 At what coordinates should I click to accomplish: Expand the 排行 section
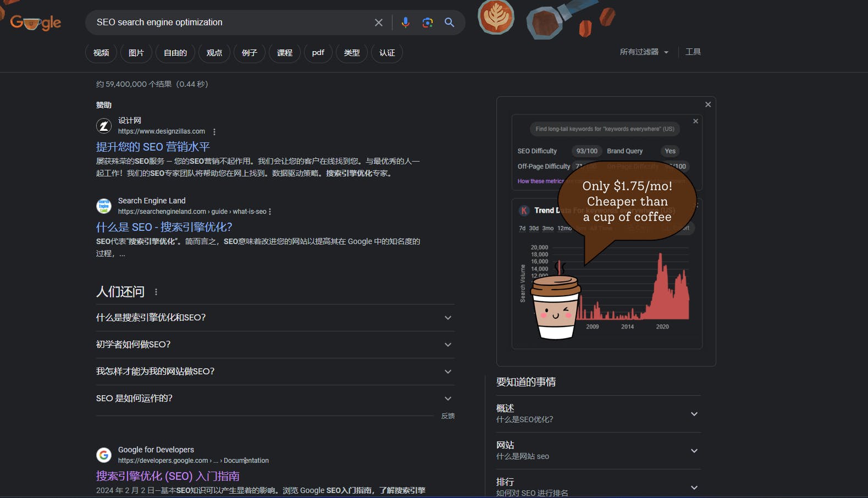(x=599, y=487)
